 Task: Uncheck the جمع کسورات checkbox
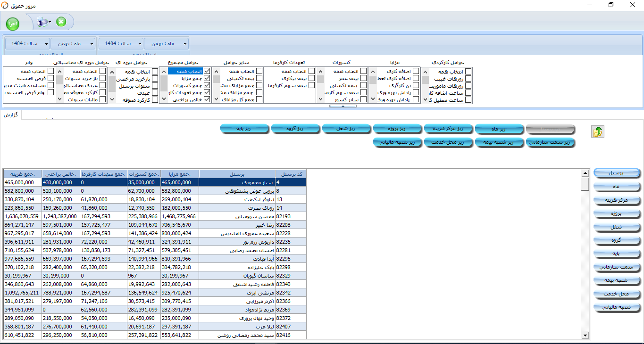(x=207, y=86)
